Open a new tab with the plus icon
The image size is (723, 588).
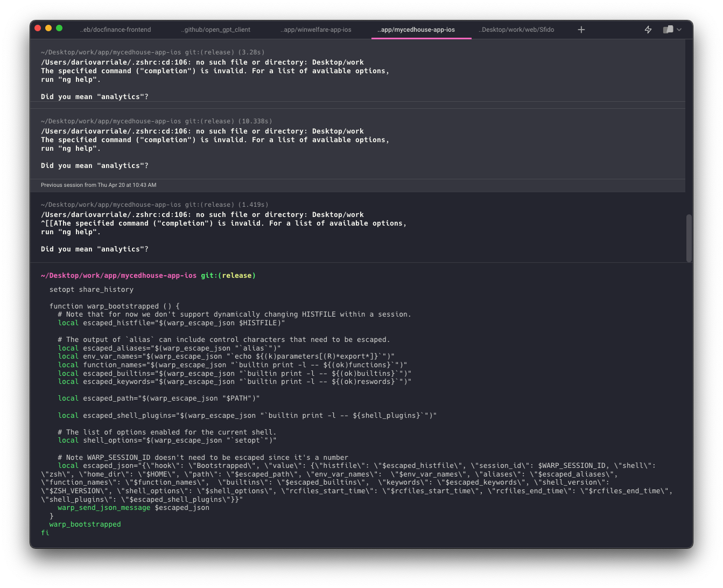[x=581, y=30]
